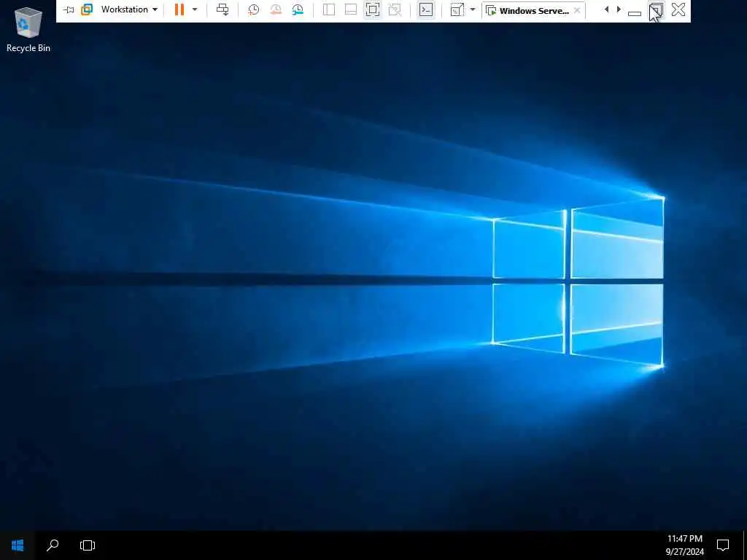
Task: Open the Windows Start menu
Action: point(18,545)
